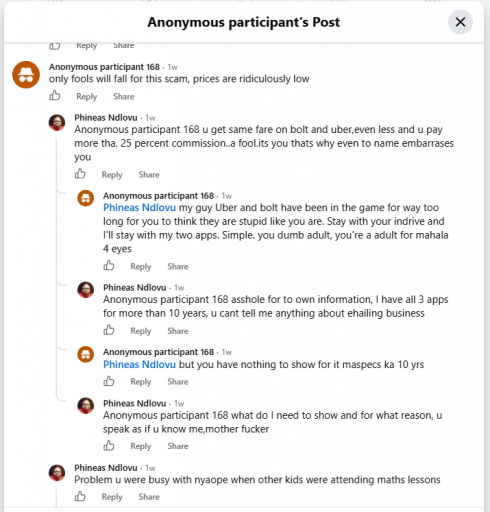The width and height of the screenshot is (490, 512).
Task: Open the timestamp on the 'mother fucker' reply
Action: [x=179, y=404]
